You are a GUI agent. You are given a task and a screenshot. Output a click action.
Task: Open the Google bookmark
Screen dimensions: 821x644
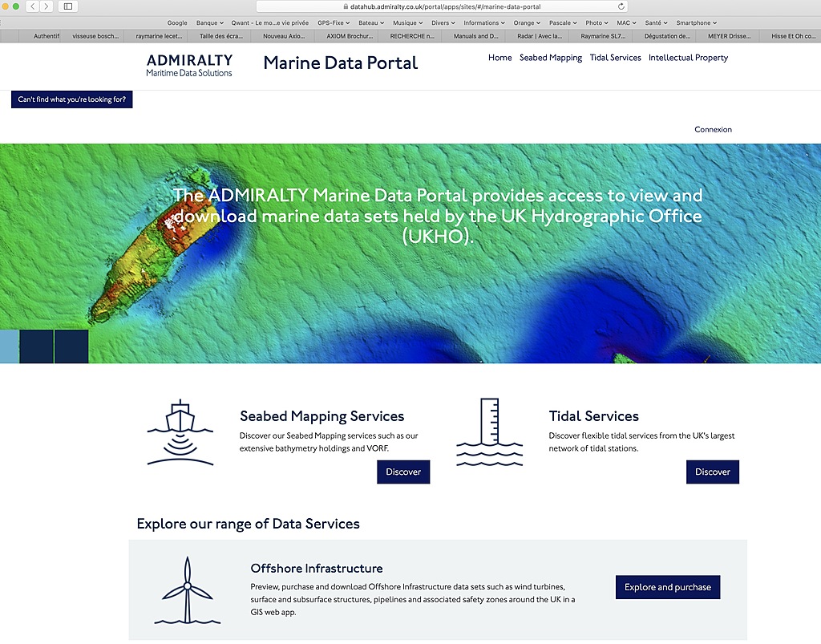[x=177, y=23]
